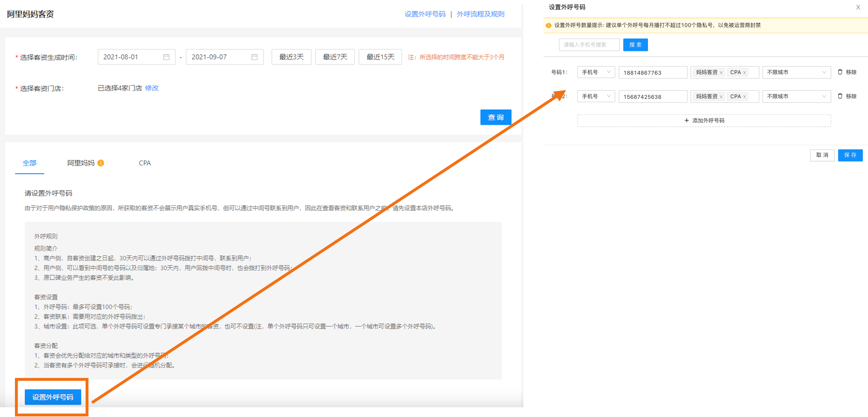Remove CPA tag for number 18814867763
868x417 pixels.
(744, 73)
